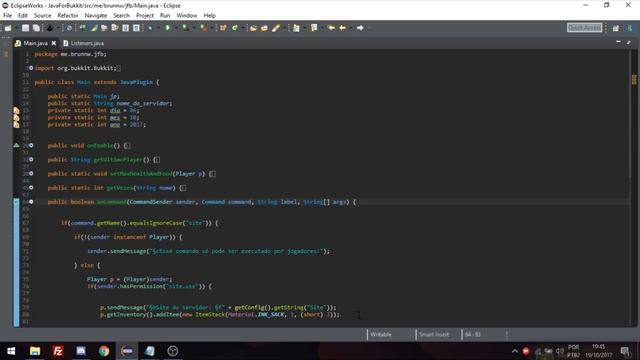Click the 'package me.brunnw.jfb;' line
The image size is (640, 360).
point(71,54)
